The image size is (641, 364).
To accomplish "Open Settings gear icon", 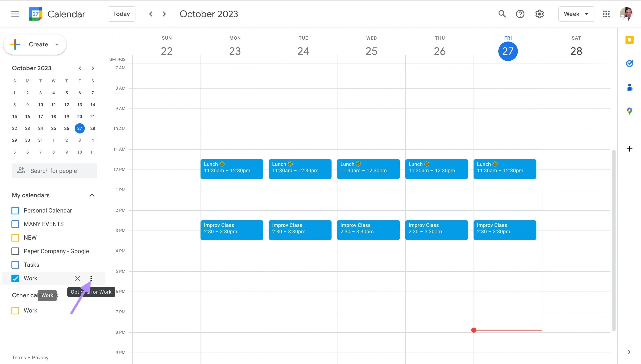I will coord(539,14).
